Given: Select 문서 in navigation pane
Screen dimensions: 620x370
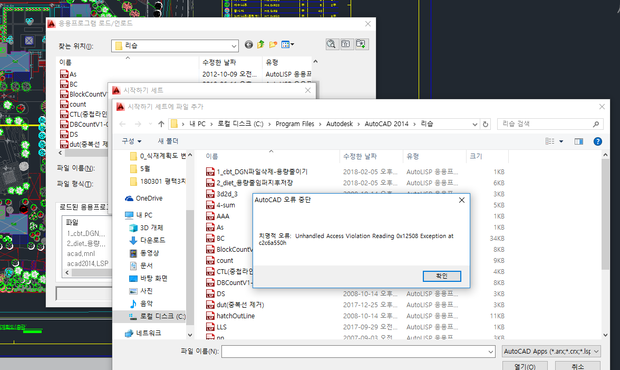Looking at the screenshot, I should (x=141, y=266).
